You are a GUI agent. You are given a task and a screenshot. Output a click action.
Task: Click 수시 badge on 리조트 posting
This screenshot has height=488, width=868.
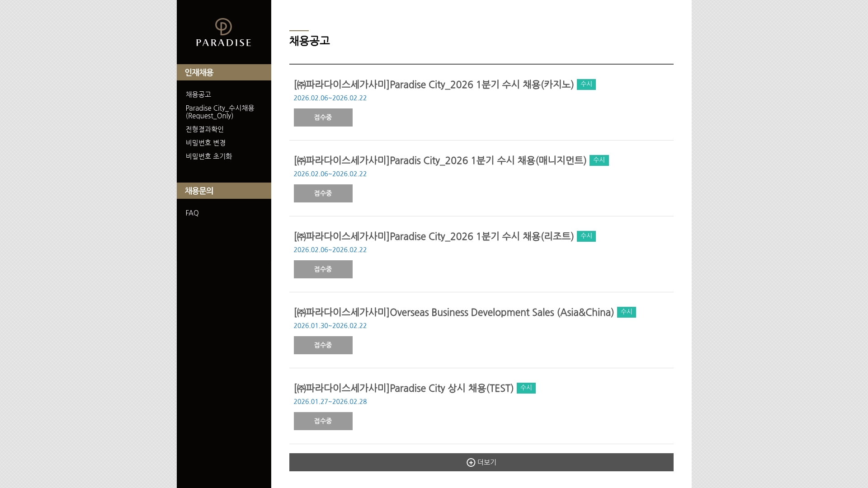click(x=586, y=236)
